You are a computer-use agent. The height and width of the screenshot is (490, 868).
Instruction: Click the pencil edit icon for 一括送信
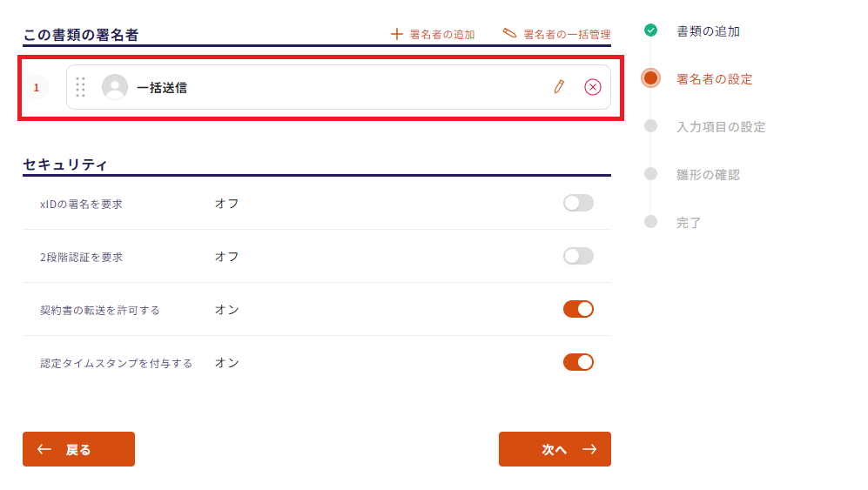coord(559,87)
